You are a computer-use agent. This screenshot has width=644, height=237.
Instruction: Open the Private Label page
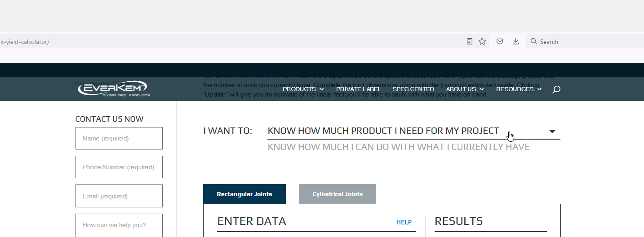(x=358, y=89)
